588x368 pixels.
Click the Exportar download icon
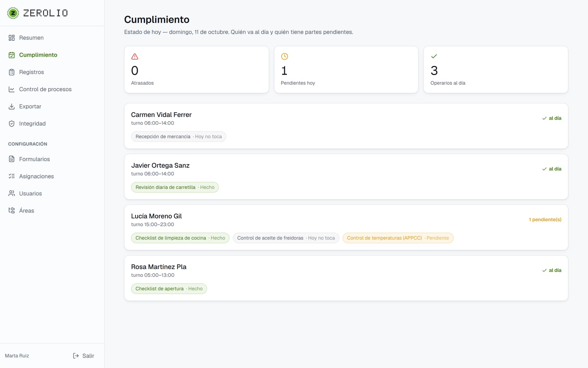click(x=12, y=106)
